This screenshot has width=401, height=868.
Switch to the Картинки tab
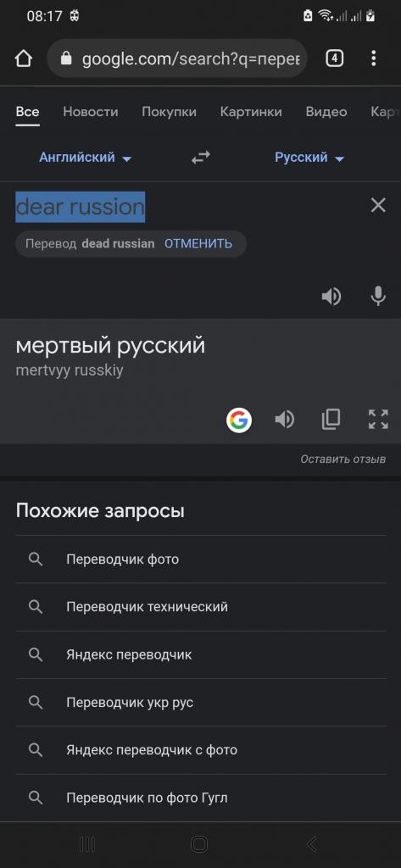pyautogui.click(x=251, y=112)
